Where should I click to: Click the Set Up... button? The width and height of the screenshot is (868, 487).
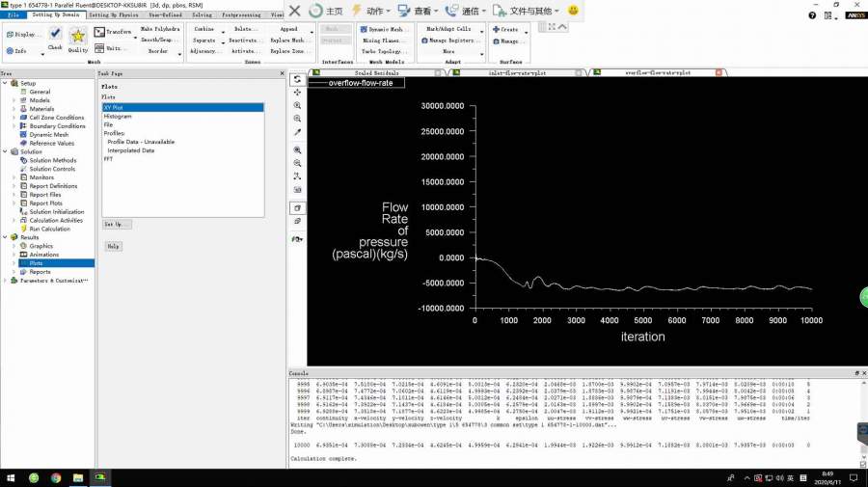116,224
